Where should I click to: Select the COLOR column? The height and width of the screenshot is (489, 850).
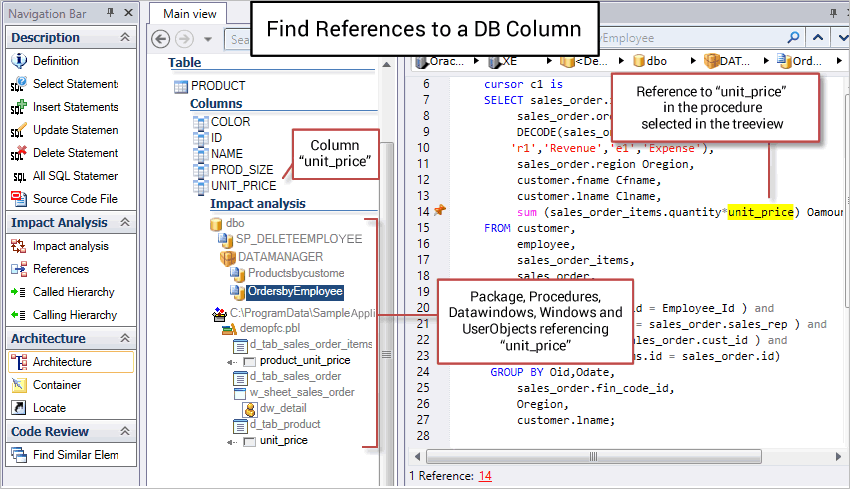click(x=222, y=122)
